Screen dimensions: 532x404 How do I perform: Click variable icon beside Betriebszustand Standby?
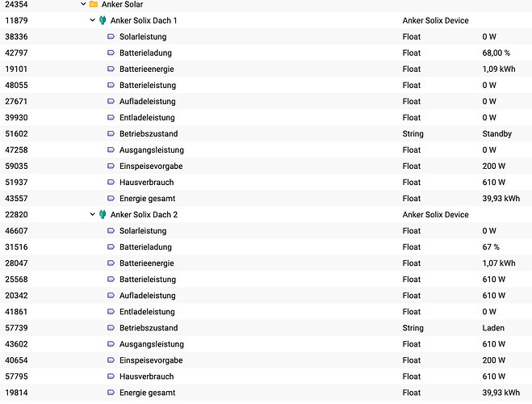coord(111,134)
